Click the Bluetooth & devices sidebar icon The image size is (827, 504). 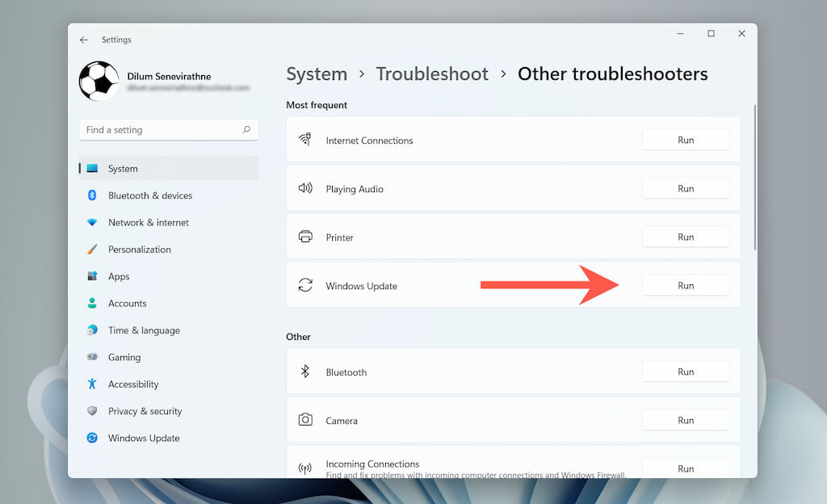[x=92, y=195]
